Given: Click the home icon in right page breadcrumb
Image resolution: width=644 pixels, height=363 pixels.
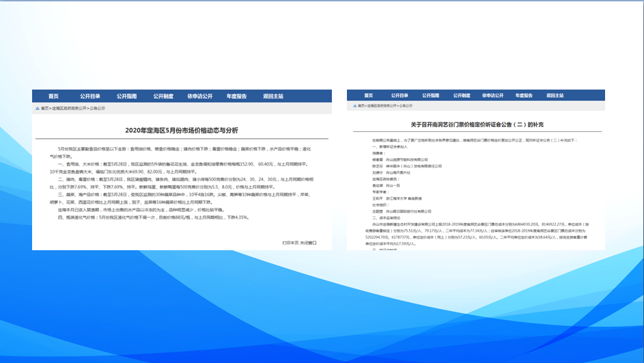Looking at the screenshot, I should pos(353,106).
